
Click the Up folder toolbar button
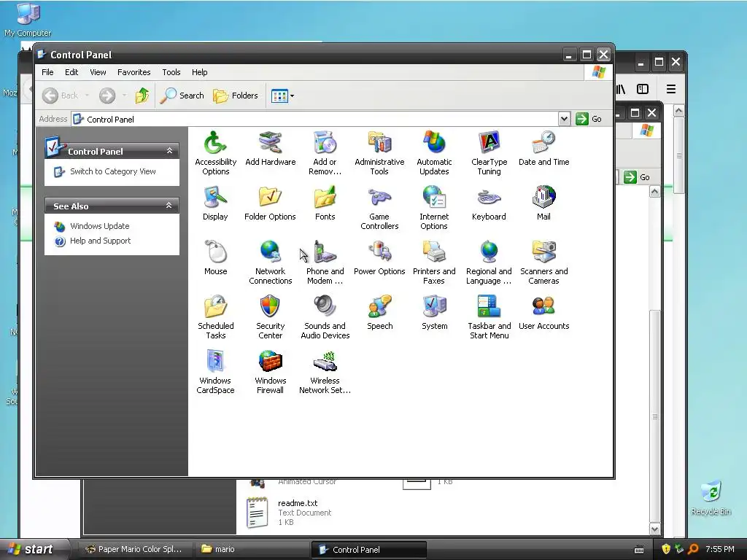pyautogui.click(x=142, y=96)
